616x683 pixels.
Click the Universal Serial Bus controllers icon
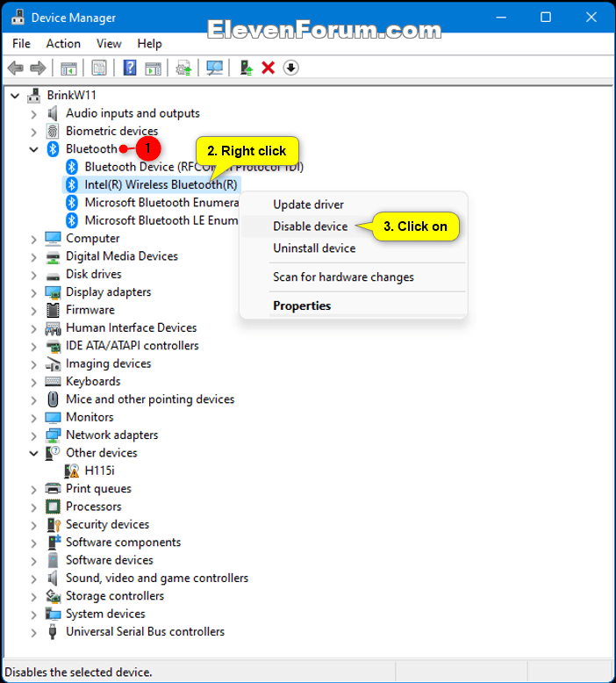tap(53, 631)
